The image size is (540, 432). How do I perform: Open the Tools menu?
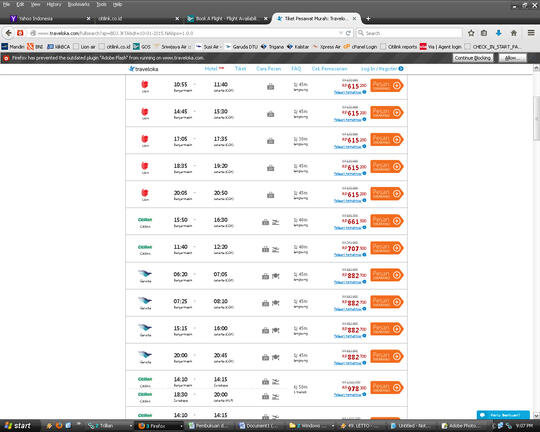101,4
